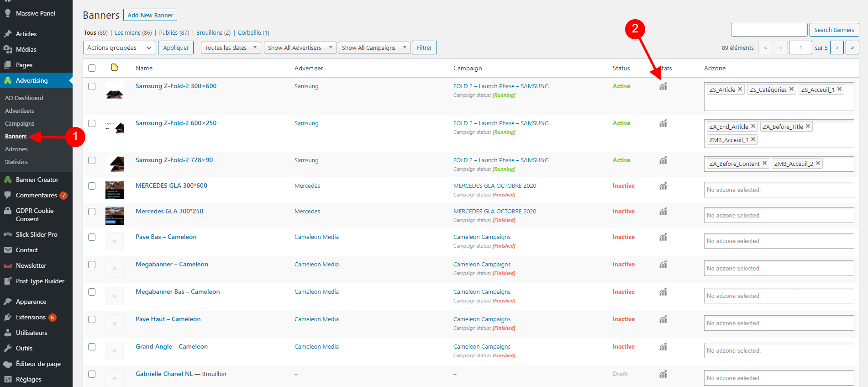Click the Add New Banner button
This screenshot has height=387, width=868.
pos(150,15)
